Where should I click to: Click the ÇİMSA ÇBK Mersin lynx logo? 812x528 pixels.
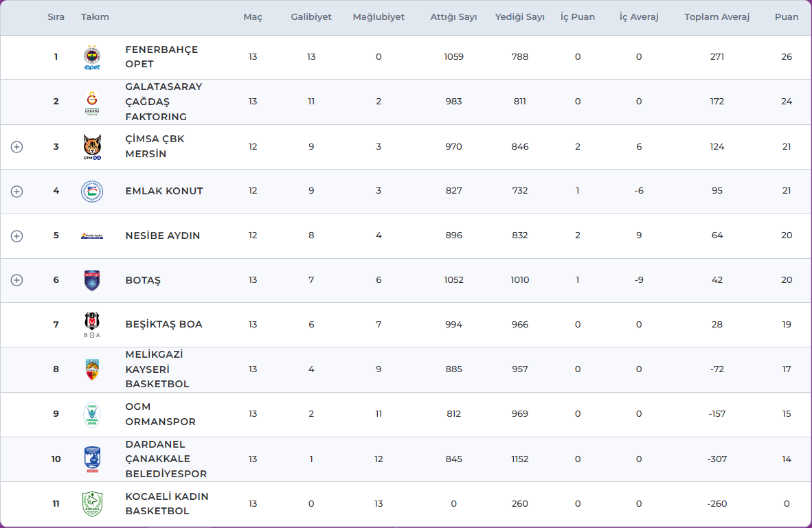(92, 147)
